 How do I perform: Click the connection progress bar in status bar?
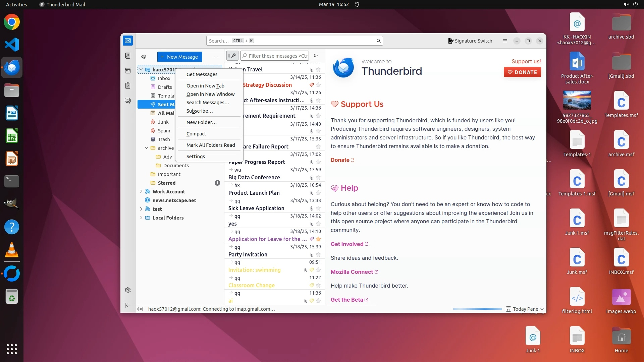click(477, 309)
